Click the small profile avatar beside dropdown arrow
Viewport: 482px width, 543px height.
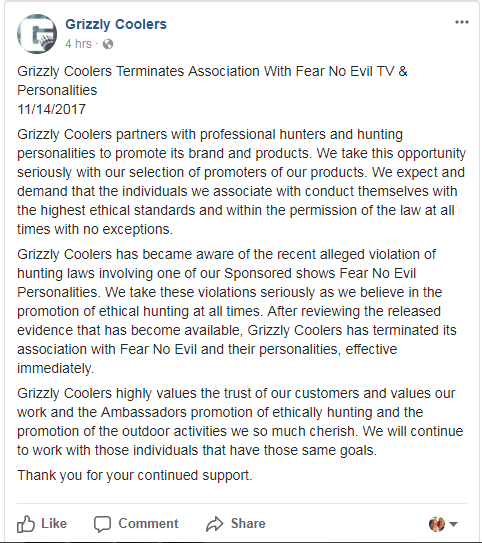pyautogui.click(x=437, y=524)
